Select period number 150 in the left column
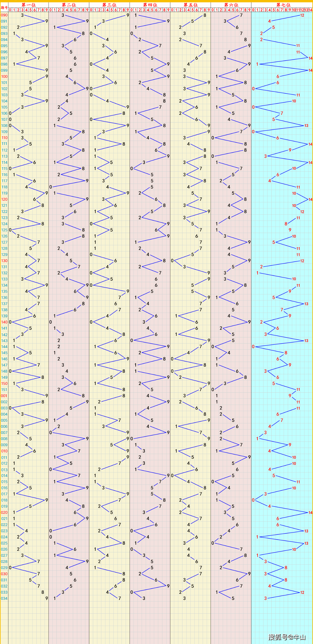Screen dimensions: 313x644 (4, 384)
